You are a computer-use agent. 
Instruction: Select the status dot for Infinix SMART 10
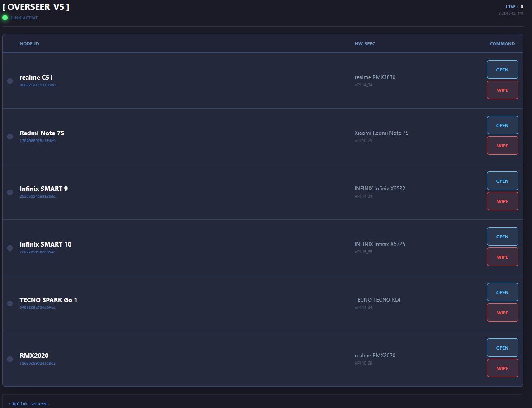point(10,248)
